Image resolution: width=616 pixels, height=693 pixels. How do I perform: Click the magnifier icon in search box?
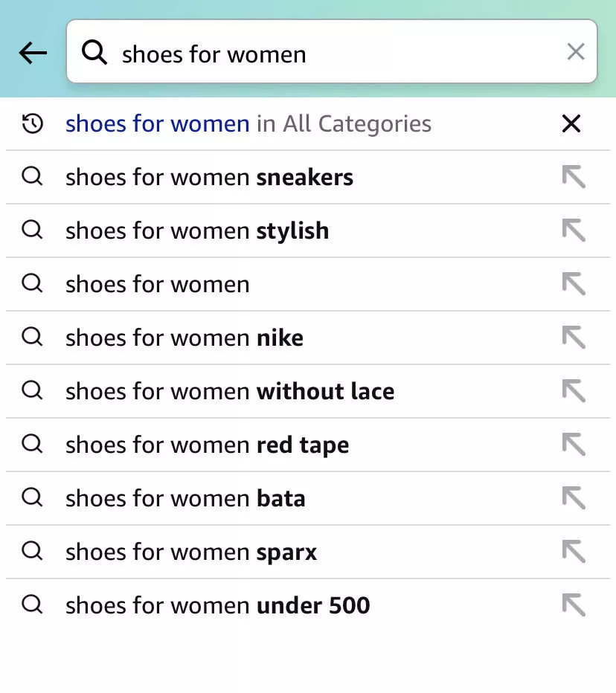(94, 52)
